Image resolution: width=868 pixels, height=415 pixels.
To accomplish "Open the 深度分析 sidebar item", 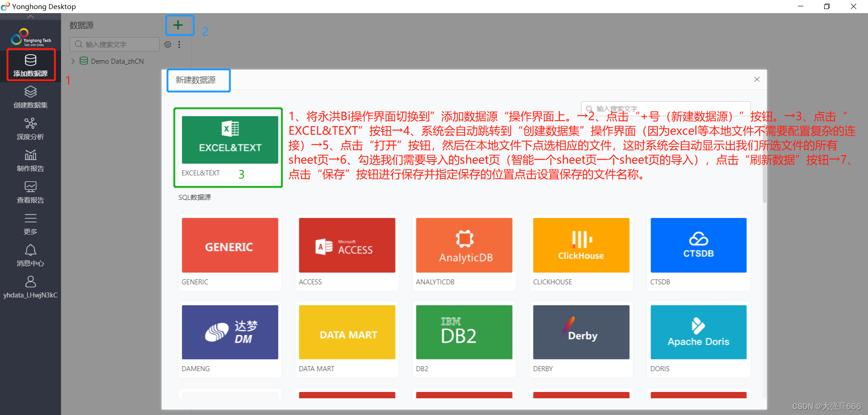I will (30, 129).
